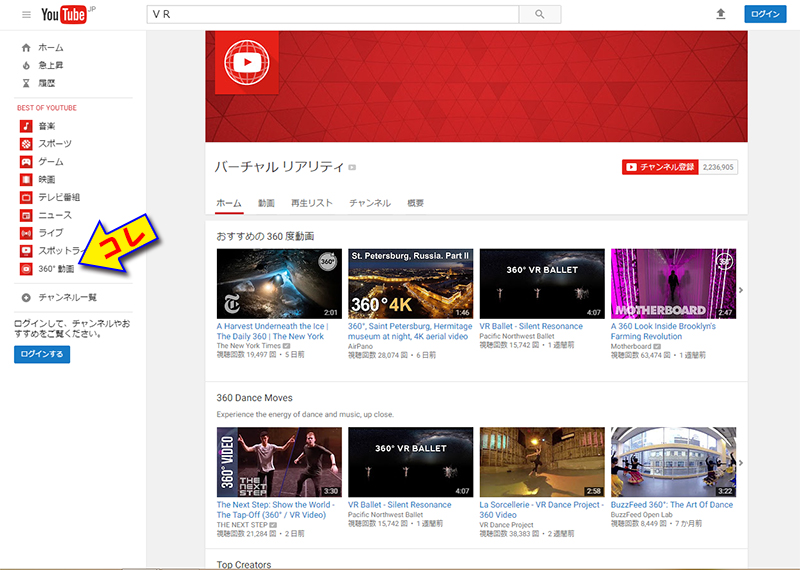Click VR Dance Project channel name
The image size is (800, 570).
[506, 525]
